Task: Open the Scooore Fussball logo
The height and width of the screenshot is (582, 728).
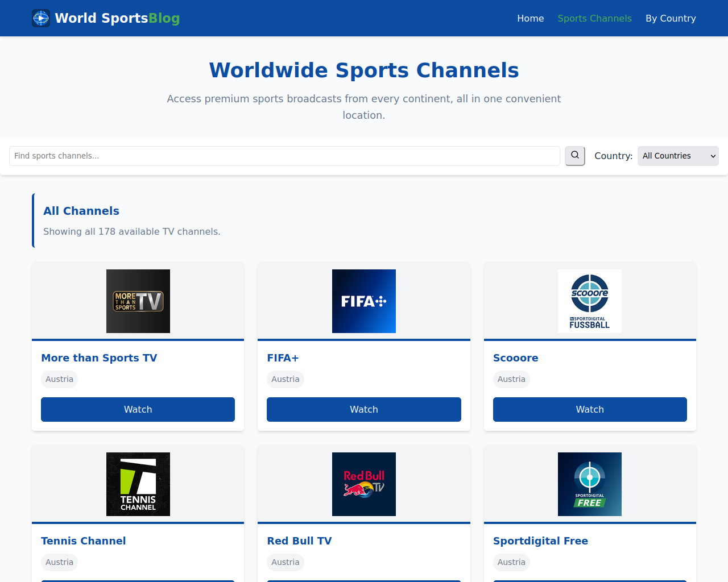Action: point(590,301)
